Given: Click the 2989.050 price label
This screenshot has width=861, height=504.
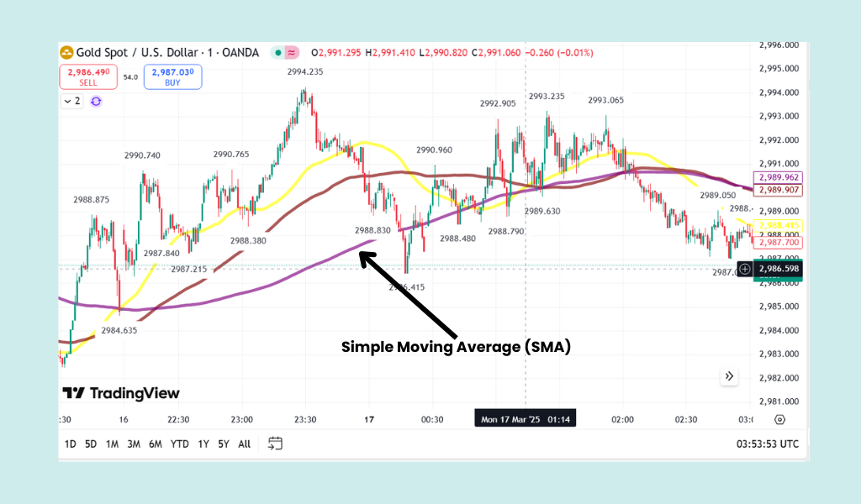Looking at the screenshot, I should (x=718, y=196).
